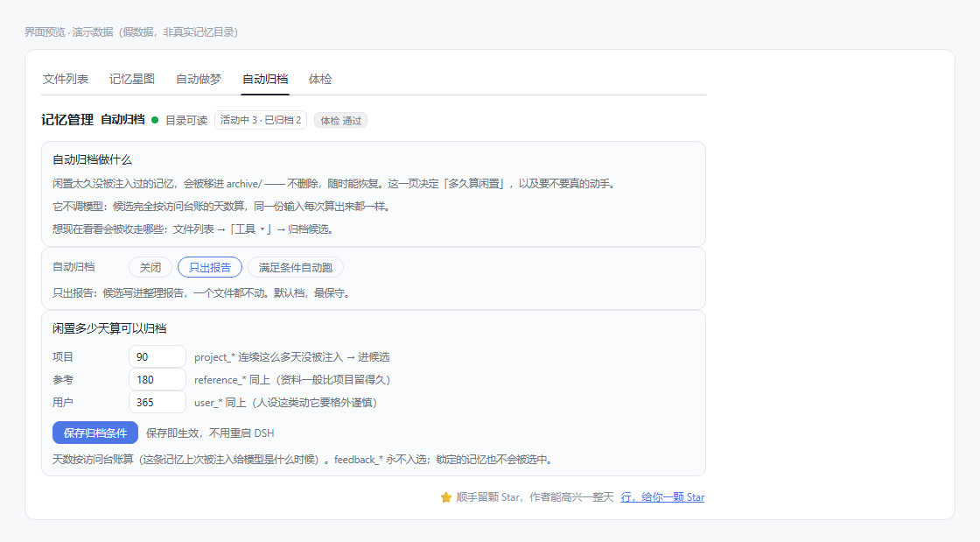Screen dimensions: 980x542
Task: Click the green 目录可读 status dot
Action: [x=155, y=120]
